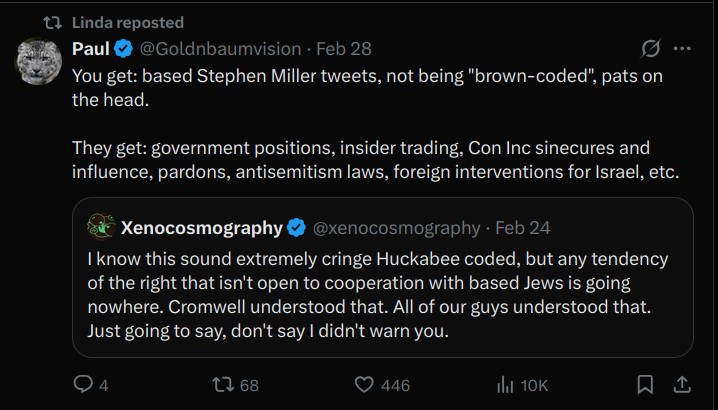This screenshot has height=410, width=718.
Task: Bookmark this post
Action: tap(645, 384)
